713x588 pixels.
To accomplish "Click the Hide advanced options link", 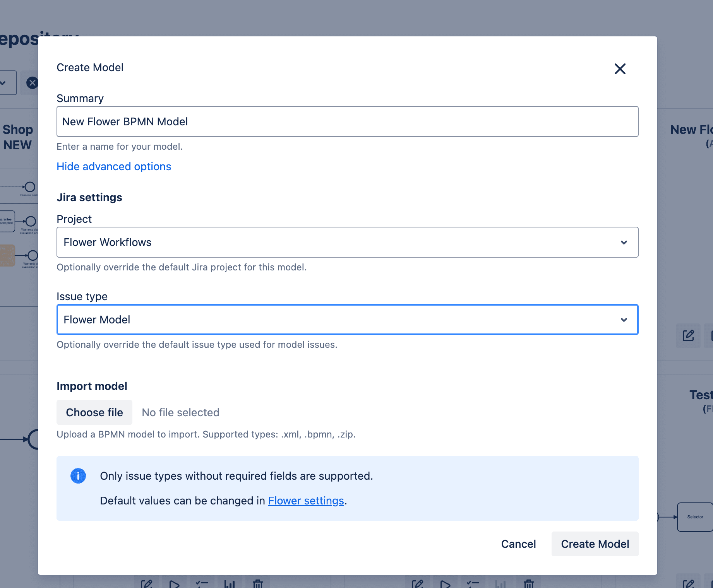I will (x=114, y=166).
